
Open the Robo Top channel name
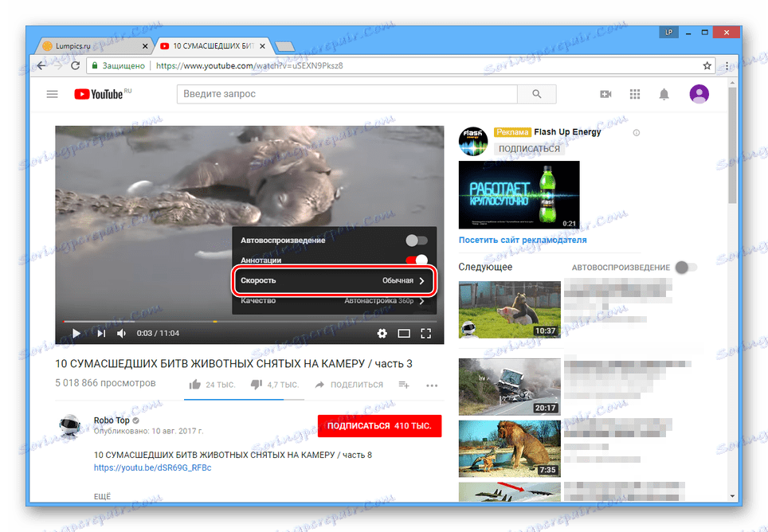pyautogui.click(x=112, y=421)
